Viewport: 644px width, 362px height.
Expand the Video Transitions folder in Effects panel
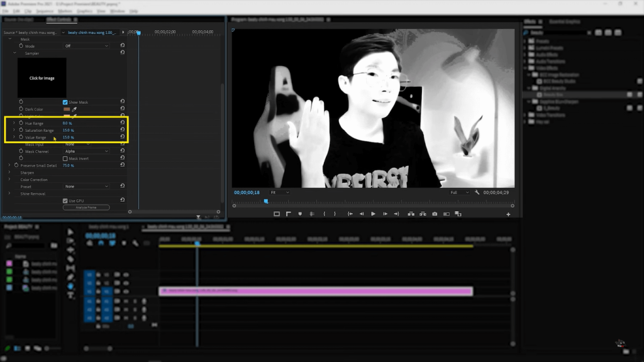(x=524, y=115)
